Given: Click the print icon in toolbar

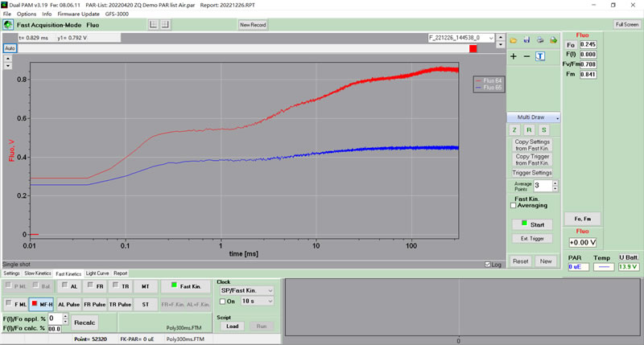Looking at the screenshot, I should coord(540,39).
